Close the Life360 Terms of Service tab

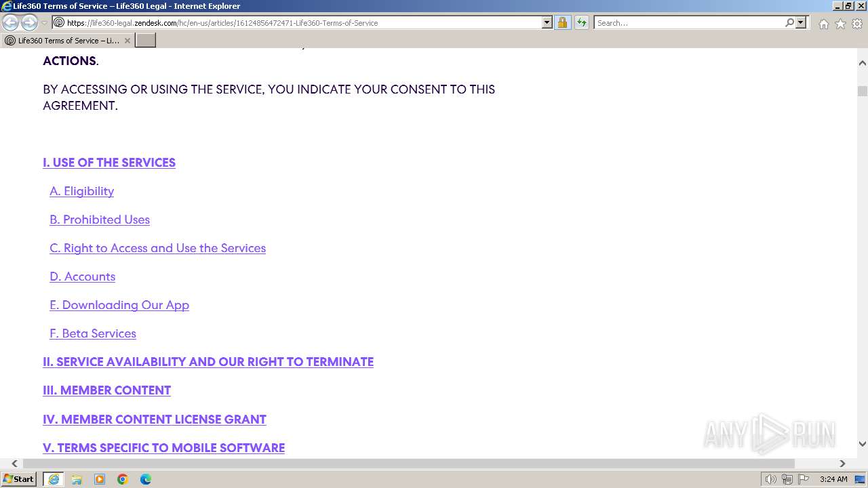[127, 41]
